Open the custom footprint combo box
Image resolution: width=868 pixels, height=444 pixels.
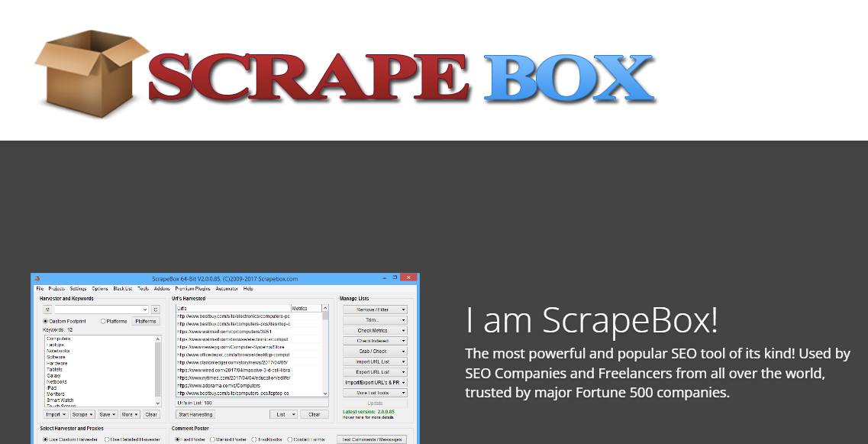[x=102, y=310]
